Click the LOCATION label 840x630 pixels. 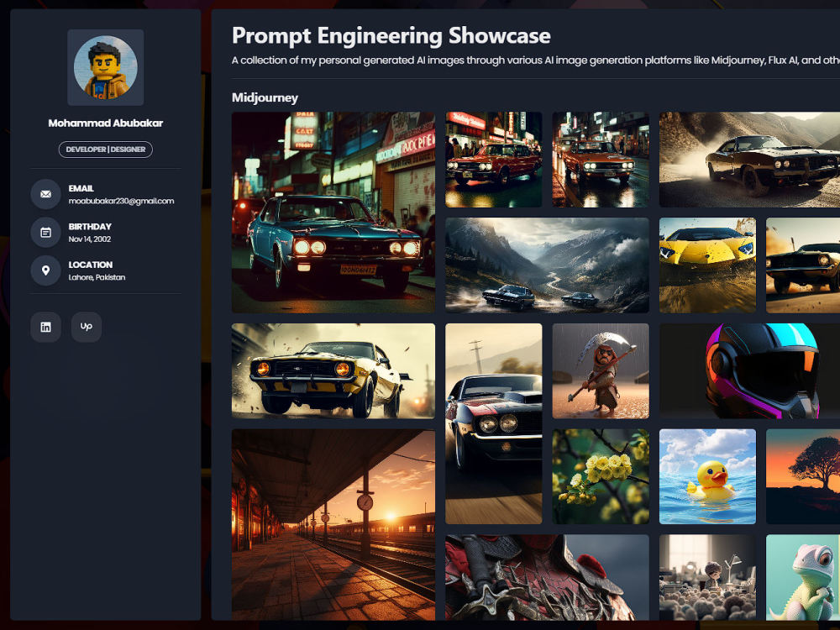(x=90, y=265)
